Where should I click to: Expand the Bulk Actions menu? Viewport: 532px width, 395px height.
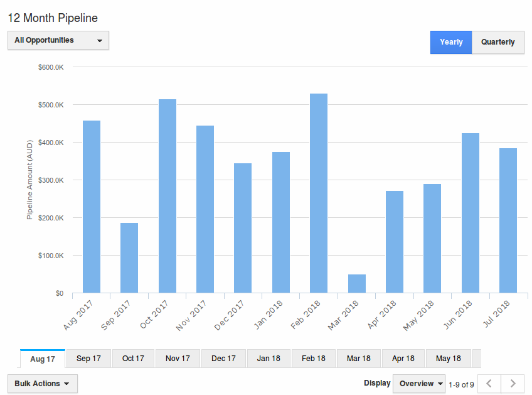click(x=43, y=384)
